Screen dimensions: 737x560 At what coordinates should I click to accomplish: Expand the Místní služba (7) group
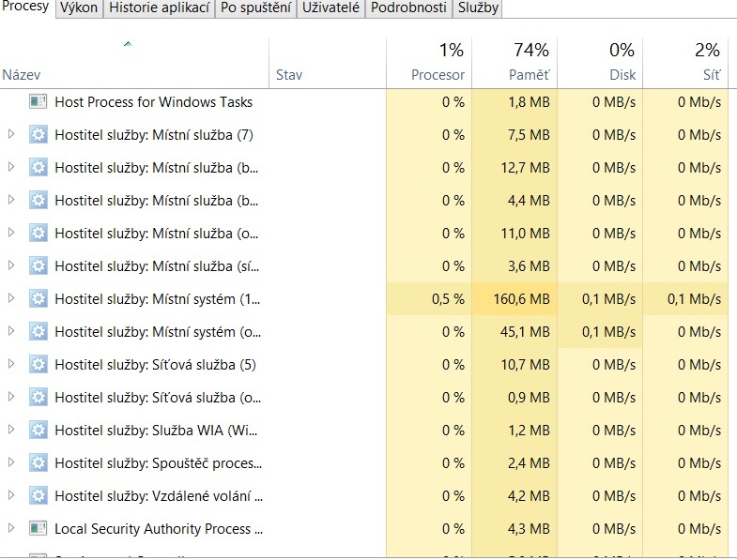(x=11, y=135)
